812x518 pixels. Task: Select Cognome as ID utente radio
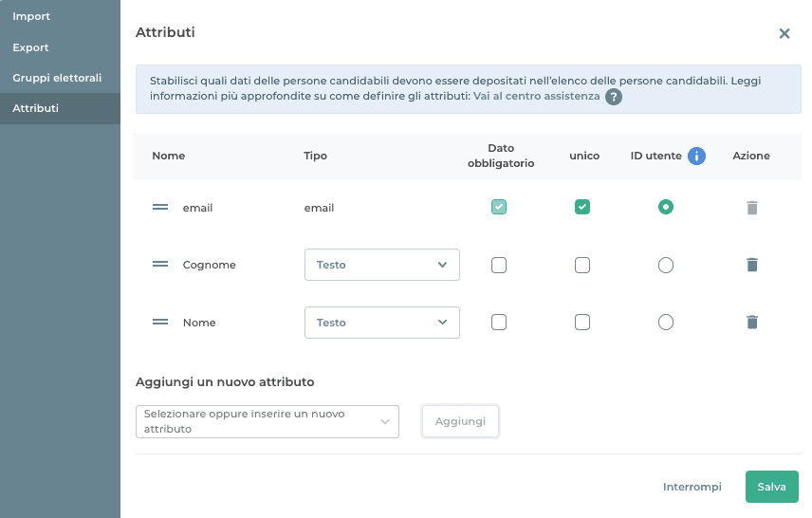[666, 265]
